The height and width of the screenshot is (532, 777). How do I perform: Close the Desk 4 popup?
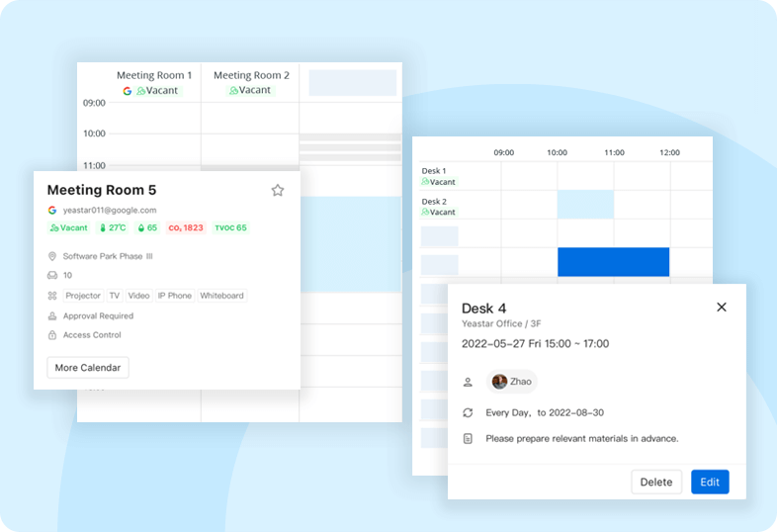[x=722, y=307]
